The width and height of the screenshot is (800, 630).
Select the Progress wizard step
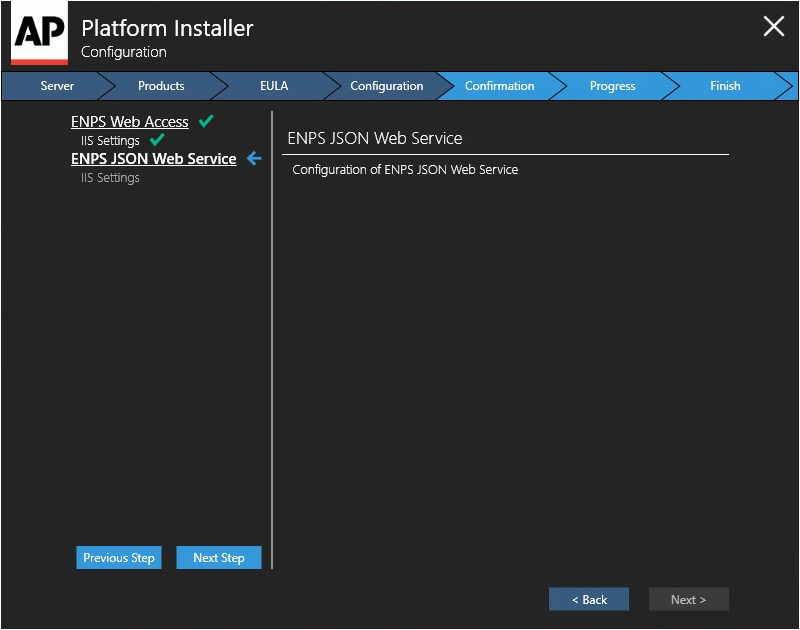coord(612,86)
